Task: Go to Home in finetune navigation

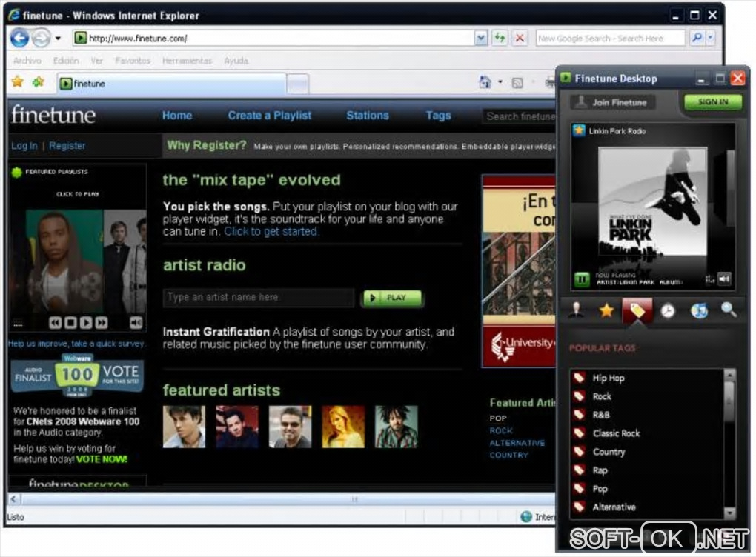Action: (x=177, y=116)
